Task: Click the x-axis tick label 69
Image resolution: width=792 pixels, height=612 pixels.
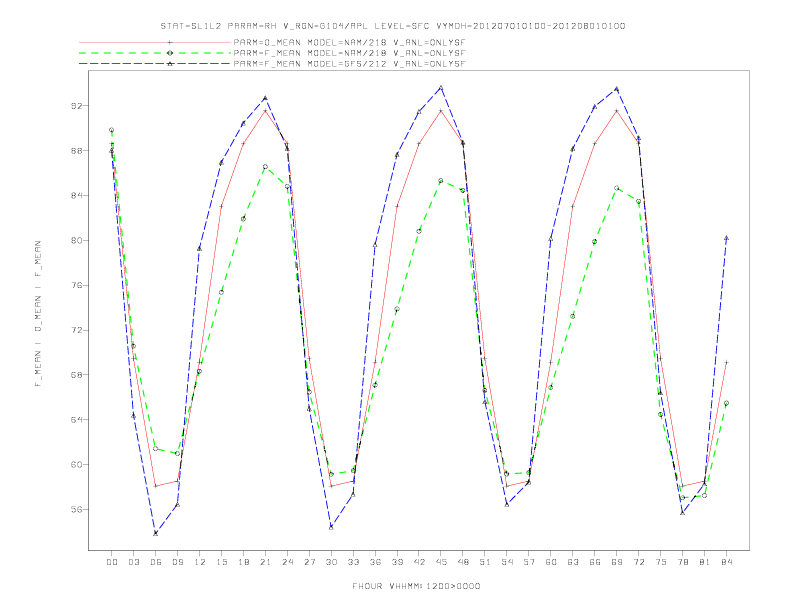Action: (x=617, y=562)
